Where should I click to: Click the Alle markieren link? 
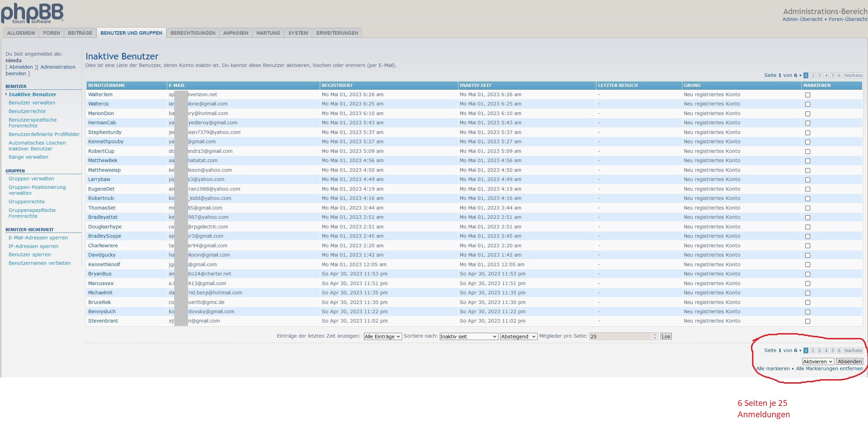pyautogui.click(x=773, y=369)
